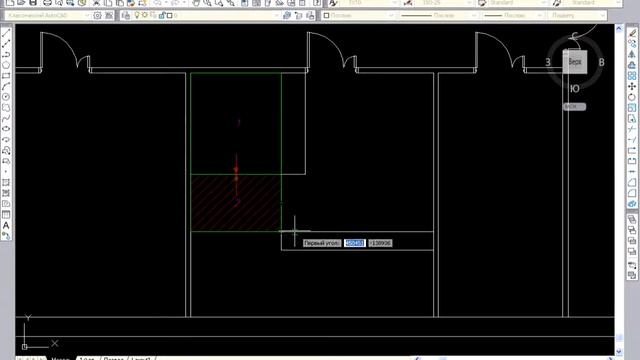Click the Plot printer icon
The height and width of the screenshot is (360, 640).
48,3
